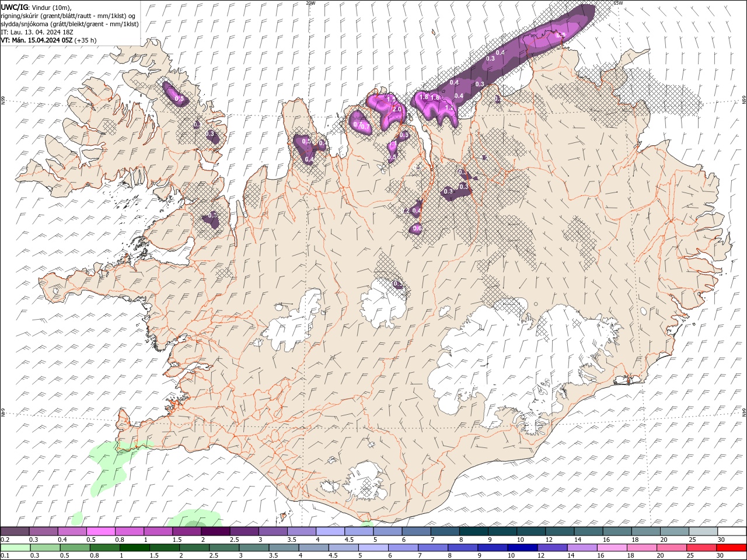Click the 'slydda/snjókoma (grátt/bleikt/grænt' caption line
This screenshot has width=747, height=560.
click(x=69, y=24)
